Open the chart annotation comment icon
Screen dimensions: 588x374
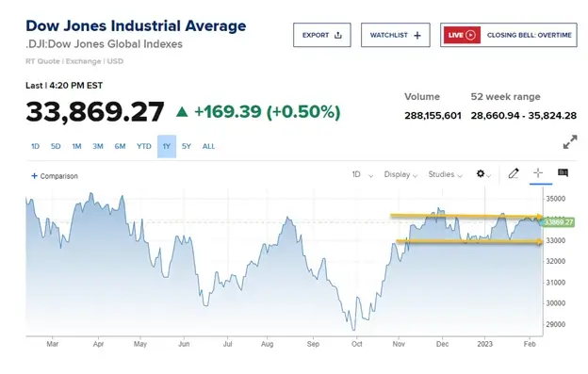pos(563,172)
